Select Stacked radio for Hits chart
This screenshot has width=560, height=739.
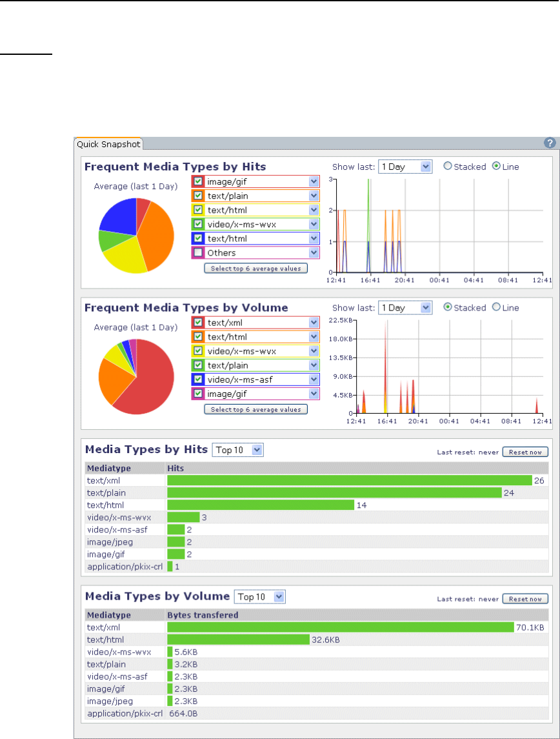point(448,166)
